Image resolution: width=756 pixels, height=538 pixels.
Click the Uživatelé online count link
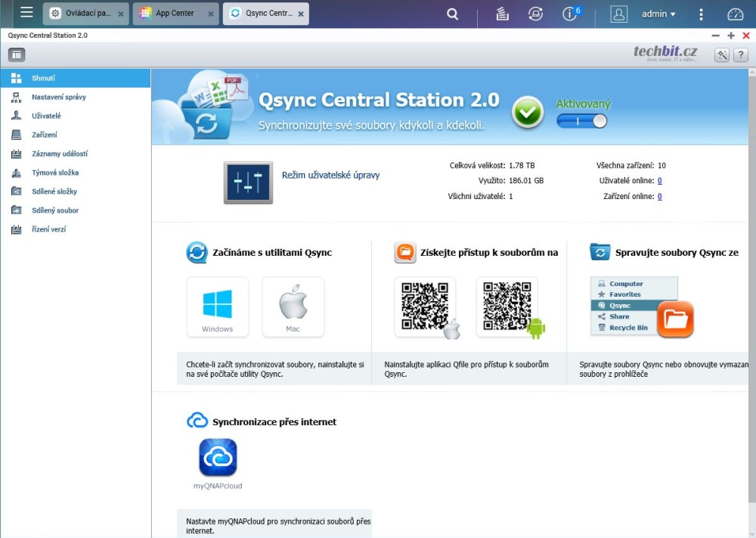pos(659,181)
